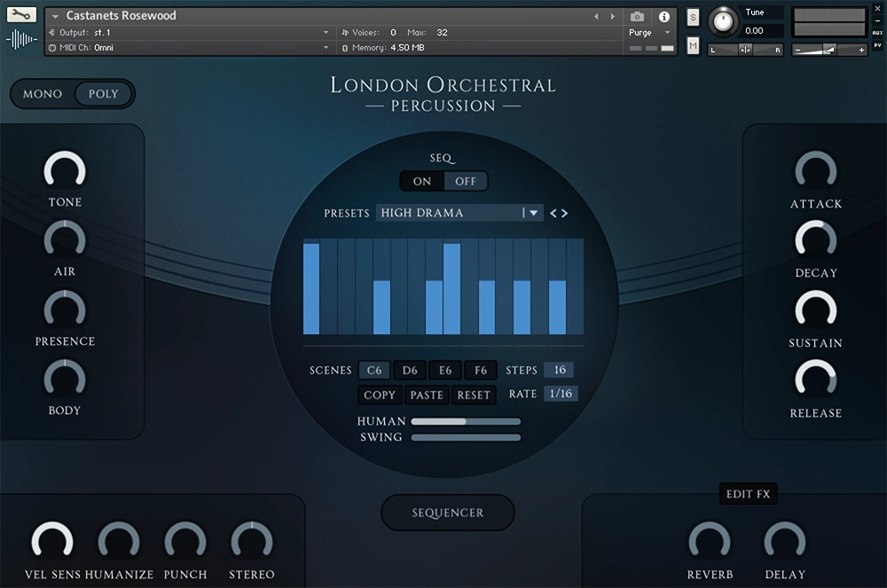Image resolution: width=887 pixels, height=588 pixels.
Task: Turn the sequencer OFF
Action: 466,182
